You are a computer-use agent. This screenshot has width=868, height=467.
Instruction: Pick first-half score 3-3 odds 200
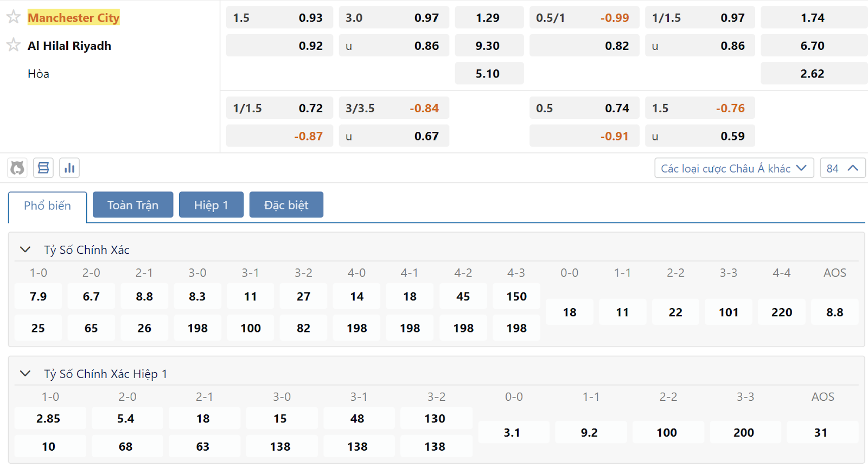coord(745,432)
